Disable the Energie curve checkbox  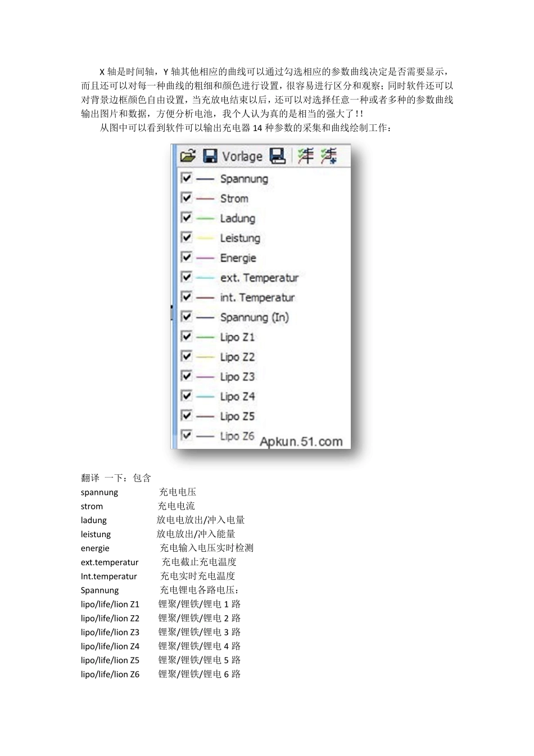pos(186,257)
